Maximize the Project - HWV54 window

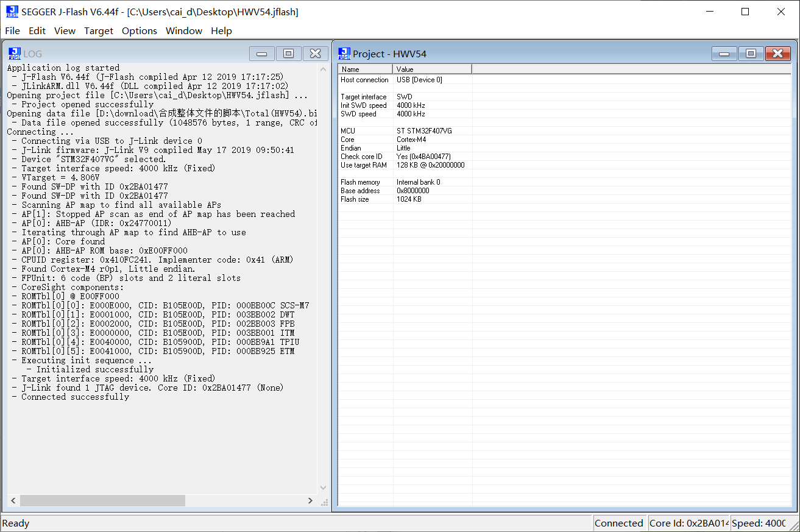(751, 54)
